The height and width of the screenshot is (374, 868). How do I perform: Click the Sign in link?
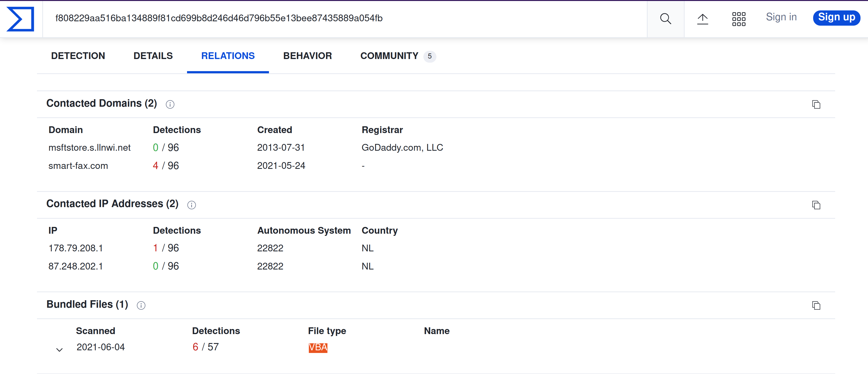[x=781, y=17]
